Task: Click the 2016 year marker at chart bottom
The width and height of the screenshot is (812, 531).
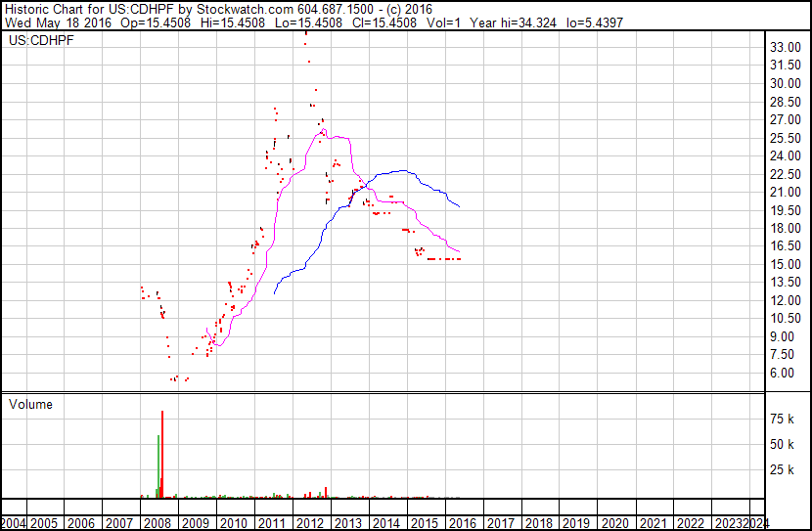Action: point(463,523)
